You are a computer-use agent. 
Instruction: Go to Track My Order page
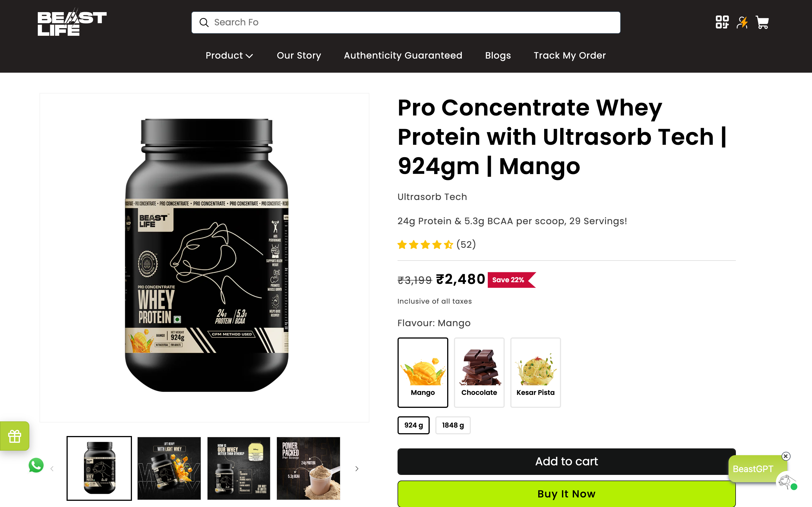(570, 55)
